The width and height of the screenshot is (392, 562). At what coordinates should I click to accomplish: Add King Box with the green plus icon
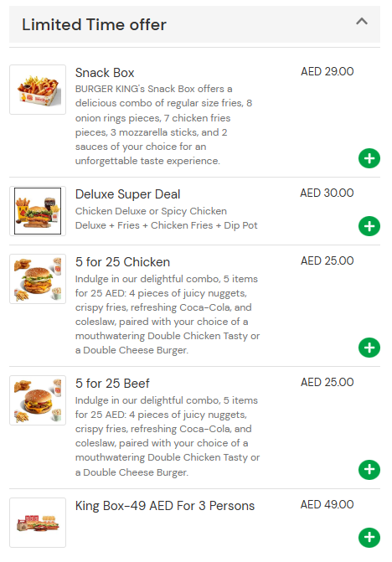pos(369,537)
